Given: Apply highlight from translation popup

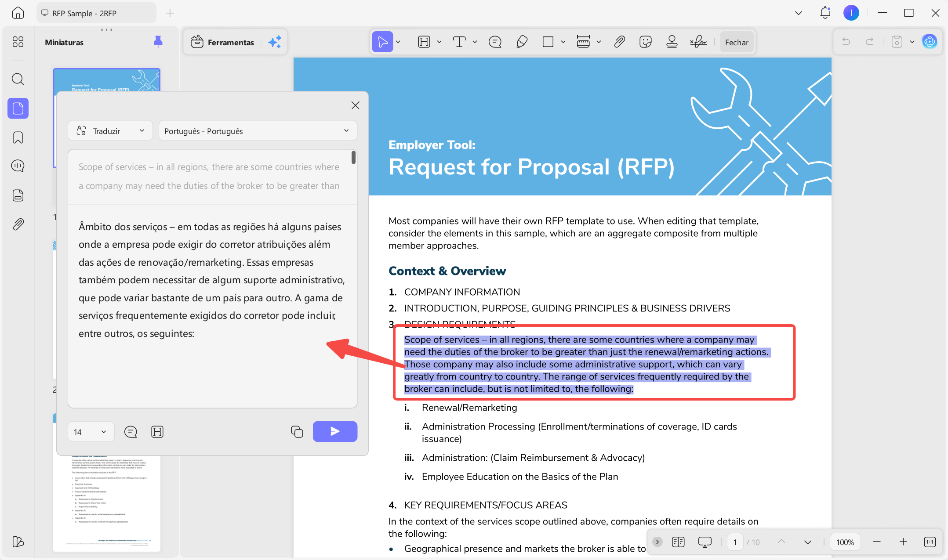Looking at the screenshot, I should pos(157,432).
